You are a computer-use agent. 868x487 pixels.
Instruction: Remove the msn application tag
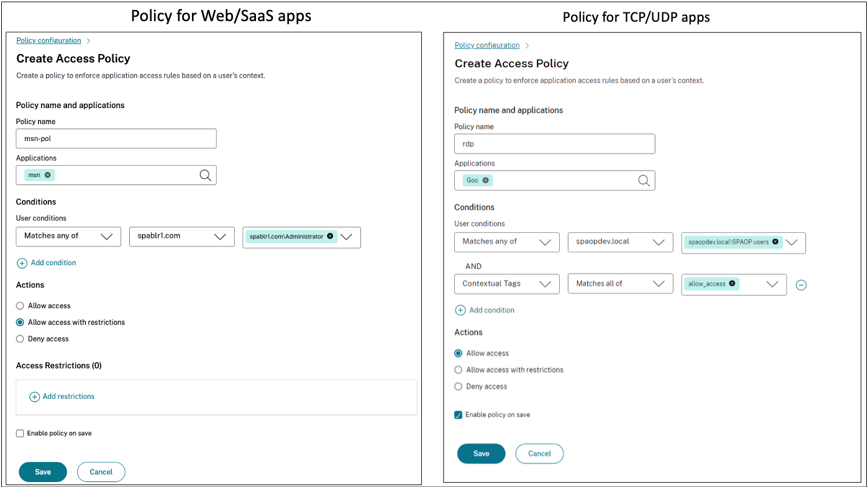[48, 175]
